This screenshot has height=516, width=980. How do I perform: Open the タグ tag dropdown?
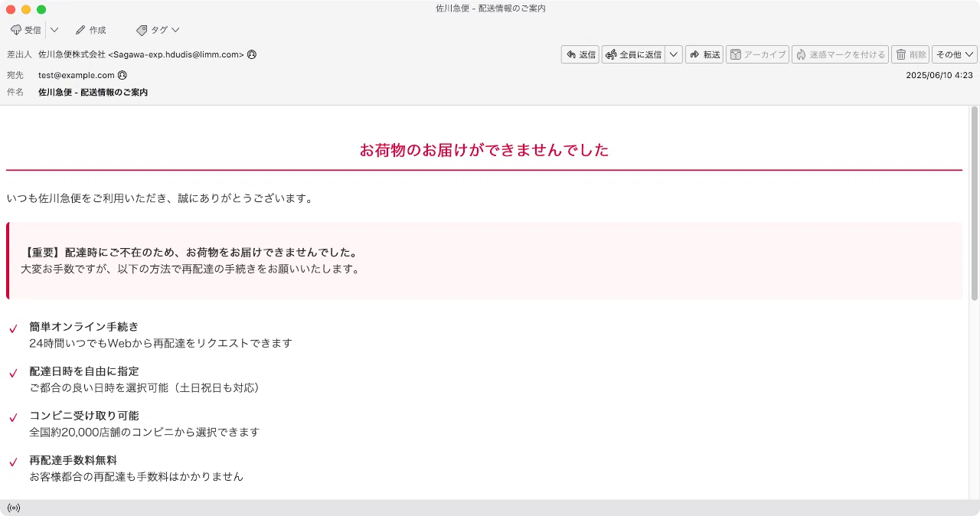coord(158,30)
